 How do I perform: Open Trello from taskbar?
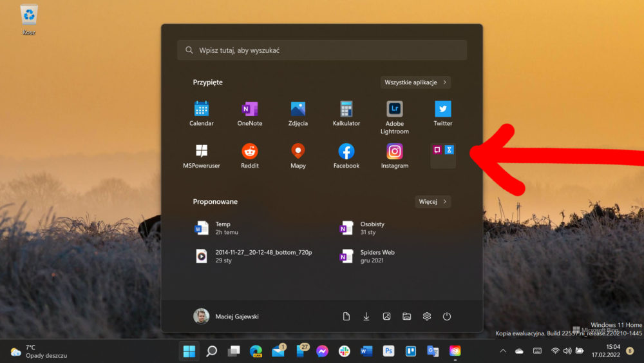[x=411, y=351]
